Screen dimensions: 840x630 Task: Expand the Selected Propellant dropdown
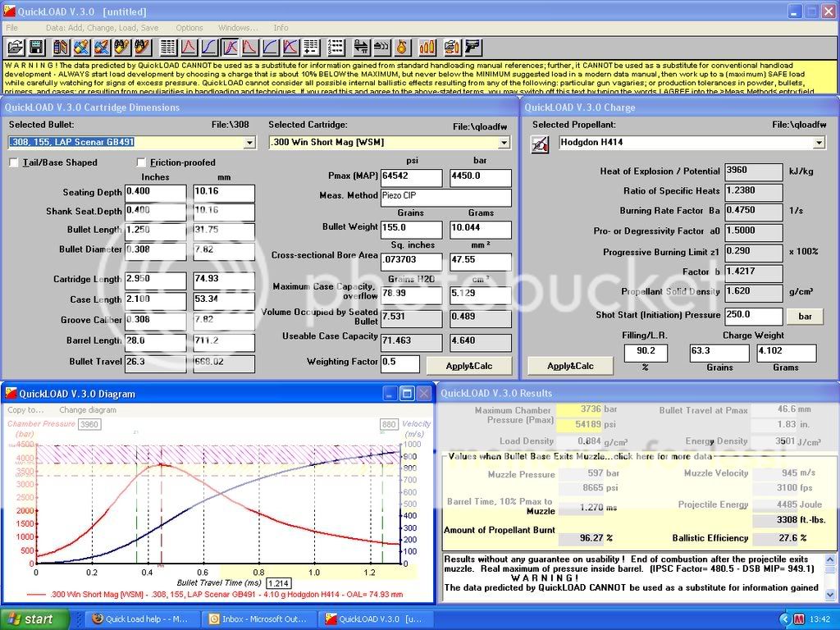(818, 143)
